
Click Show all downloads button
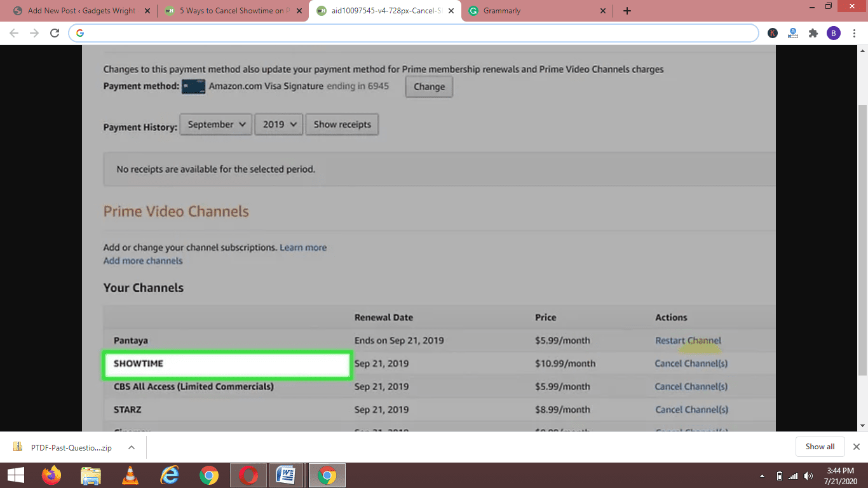pos(820,447)
